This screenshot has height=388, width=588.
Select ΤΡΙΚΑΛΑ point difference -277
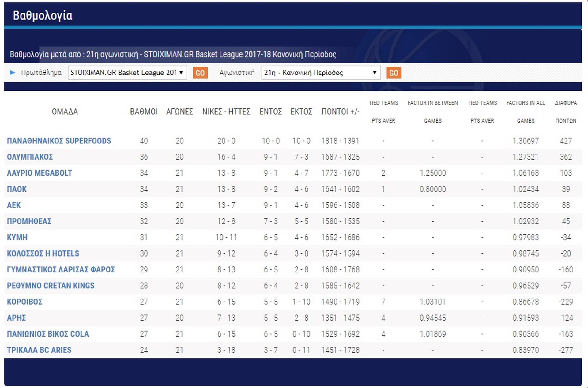click(x=566, y=350)
